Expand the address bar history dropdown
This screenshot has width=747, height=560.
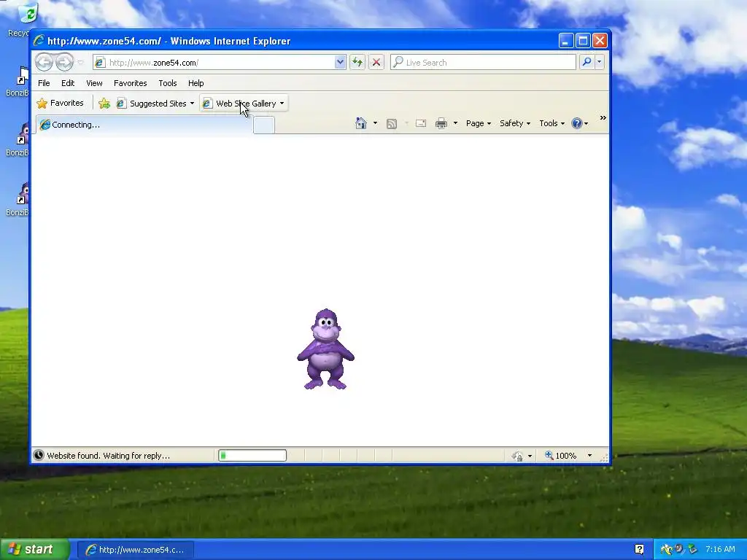(340, 63)
